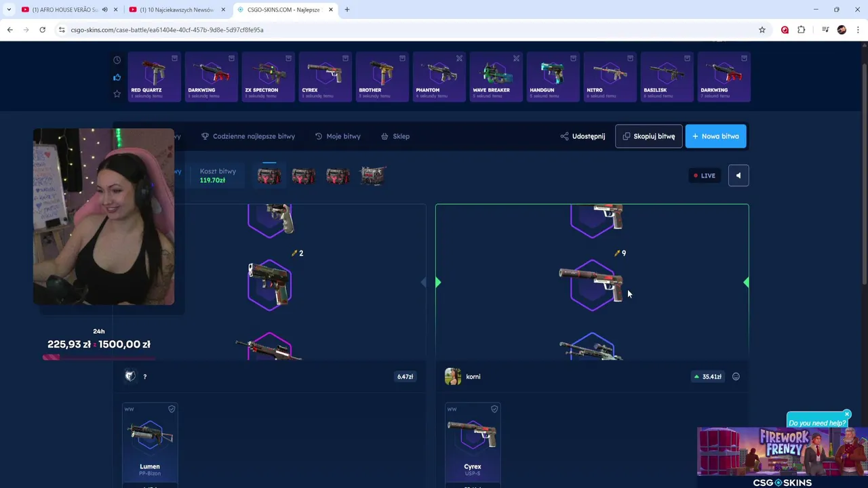
Task: Open the Chrome profile avatar
Action: point(842,30)
